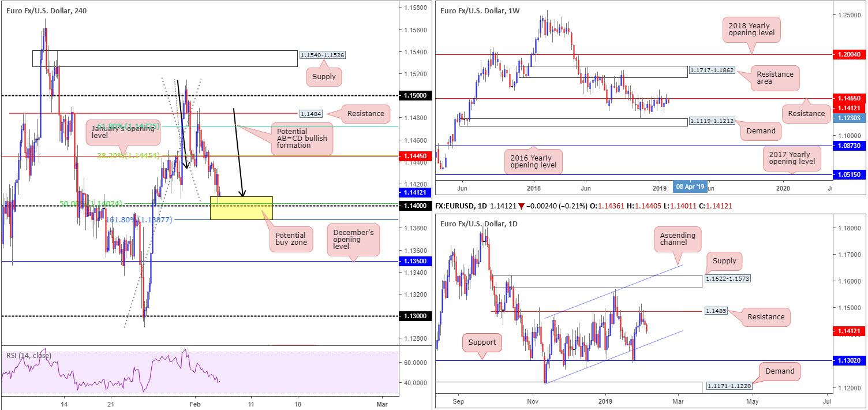
Task: Select the 'Supply' callout on the daily chart
Action: pos(724,260)
